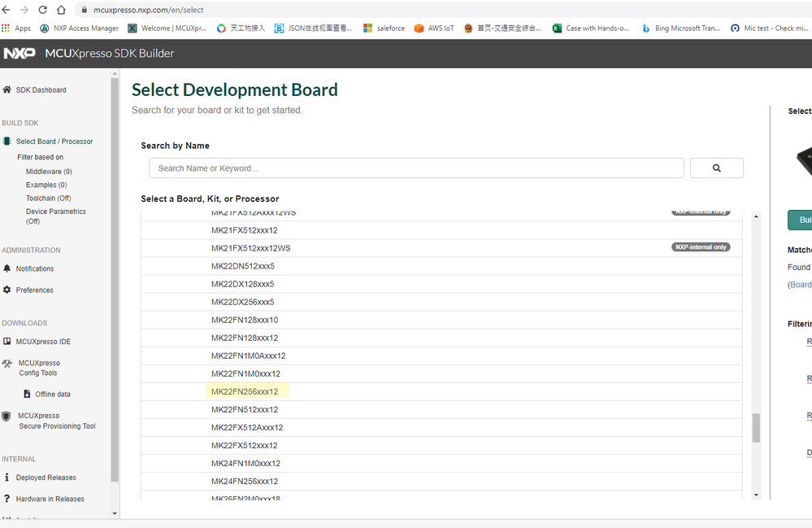Choose the MK24FN1M0xxx12 processor row
Image resolution: width=812 pixels, height=528 pixels.
pyautogui.click(x=245, y=463)
